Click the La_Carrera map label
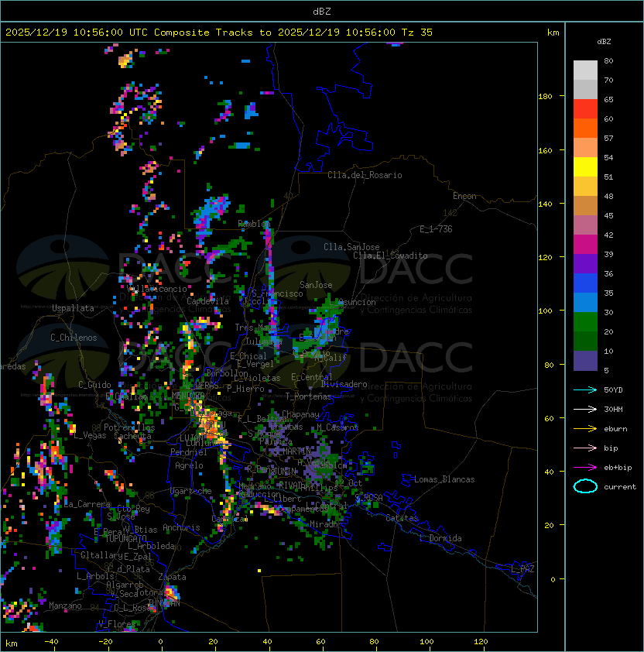This screenshot has width=644, height=652. pos(87,504)
